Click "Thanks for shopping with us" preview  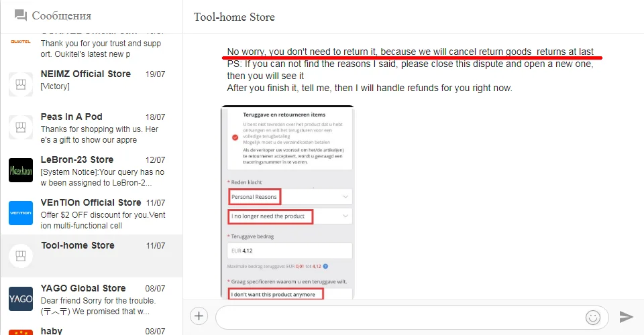tap(100, 135)
